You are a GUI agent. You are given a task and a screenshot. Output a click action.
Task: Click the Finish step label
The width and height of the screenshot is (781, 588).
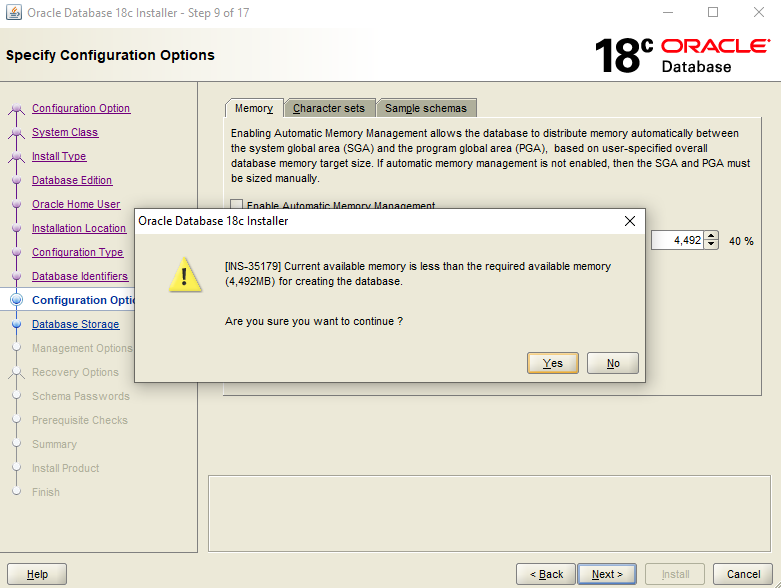(x=46, y=492)
